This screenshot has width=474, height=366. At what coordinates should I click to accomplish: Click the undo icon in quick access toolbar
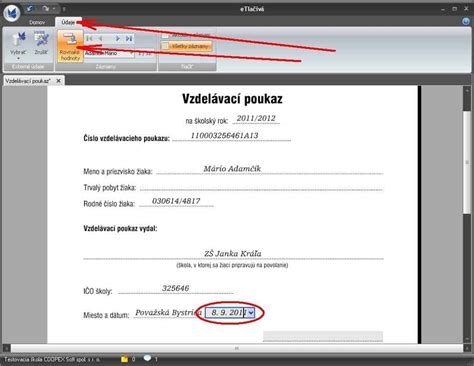[x=30, y=9]
